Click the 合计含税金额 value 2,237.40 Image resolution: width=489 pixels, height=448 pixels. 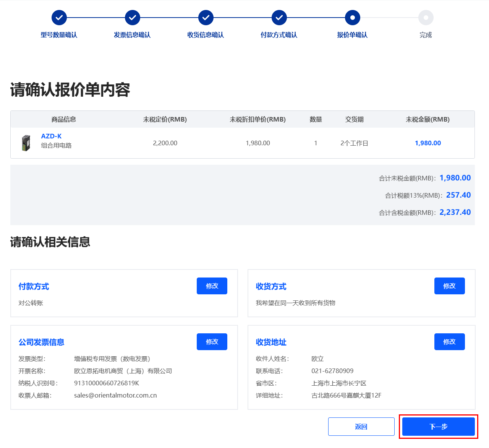[x=455, y=212]
